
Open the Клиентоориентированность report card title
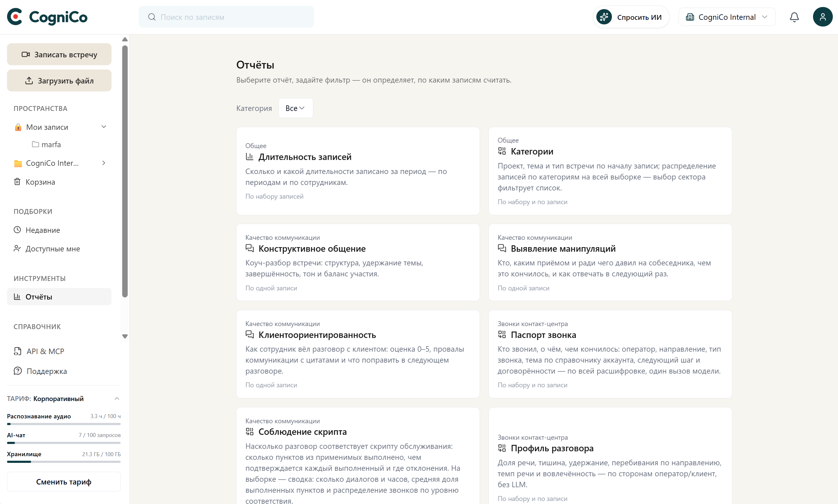317,335
